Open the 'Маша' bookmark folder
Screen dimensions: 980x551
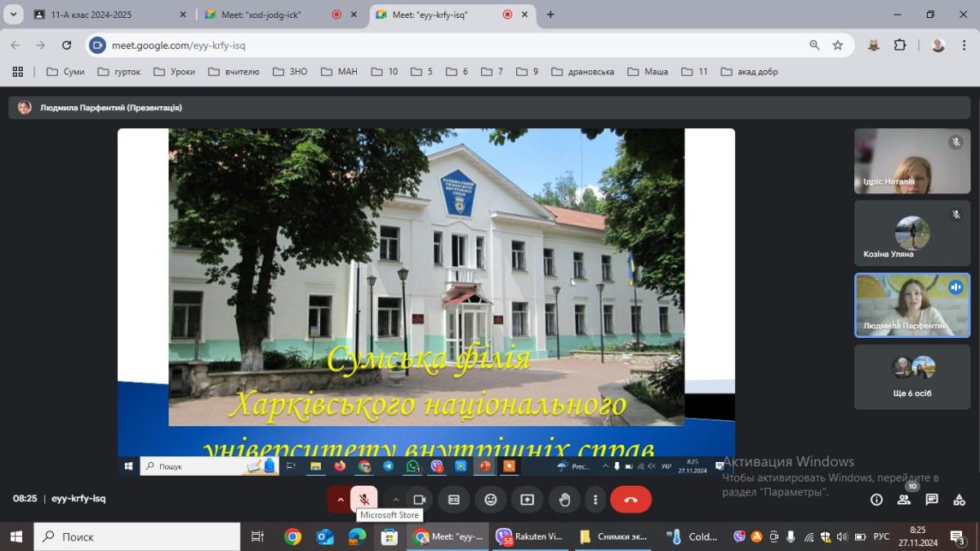tap(648, 72)
